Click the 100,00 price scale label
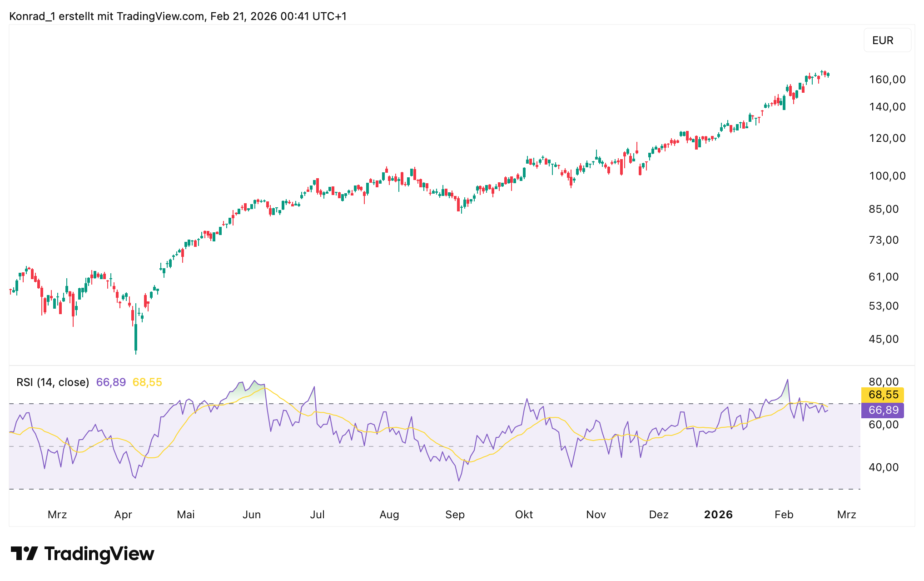This screenshot has width=924, height=581. tap(887, 176)
